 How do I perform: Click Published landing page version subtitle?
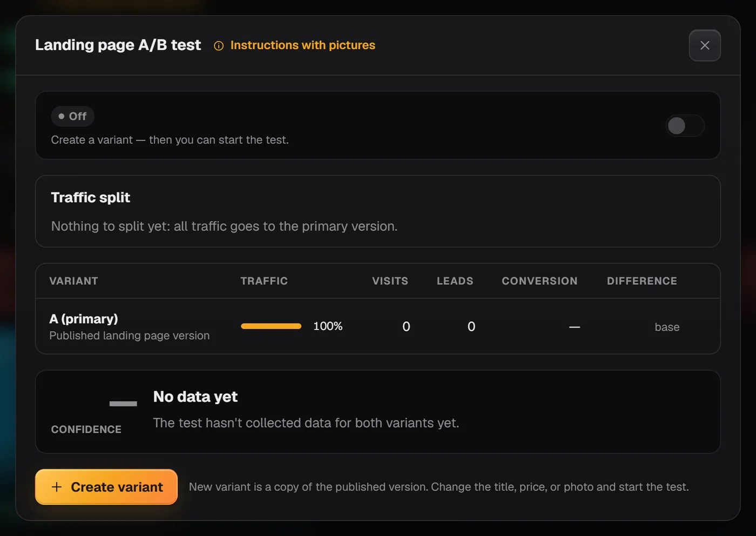129,336
